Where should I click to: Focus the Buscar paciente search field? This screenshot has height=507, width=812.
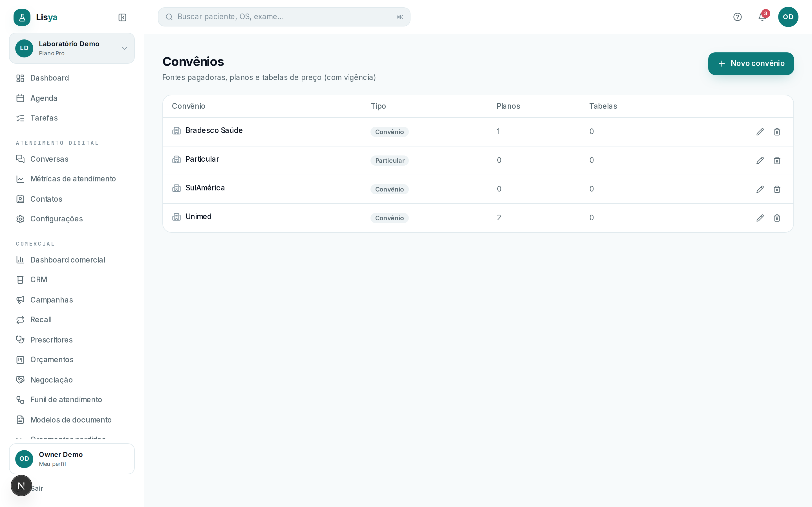tap(284, 17)
